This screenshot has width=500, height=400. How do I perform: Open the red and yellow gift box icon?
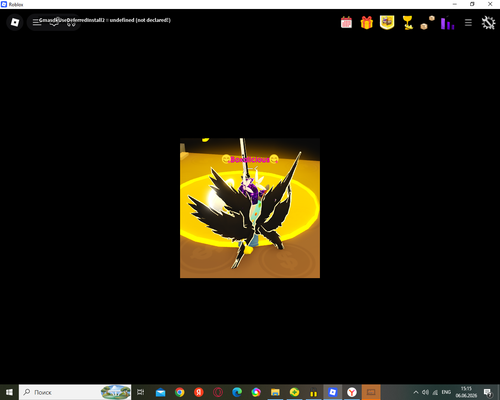coord(367,23)
